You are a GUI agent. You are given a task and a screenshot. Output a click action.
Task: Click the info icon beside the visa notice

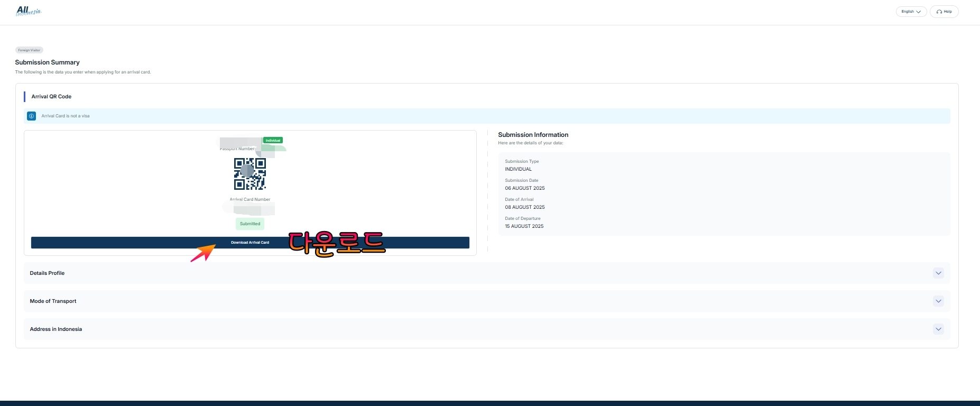point(31,116)
